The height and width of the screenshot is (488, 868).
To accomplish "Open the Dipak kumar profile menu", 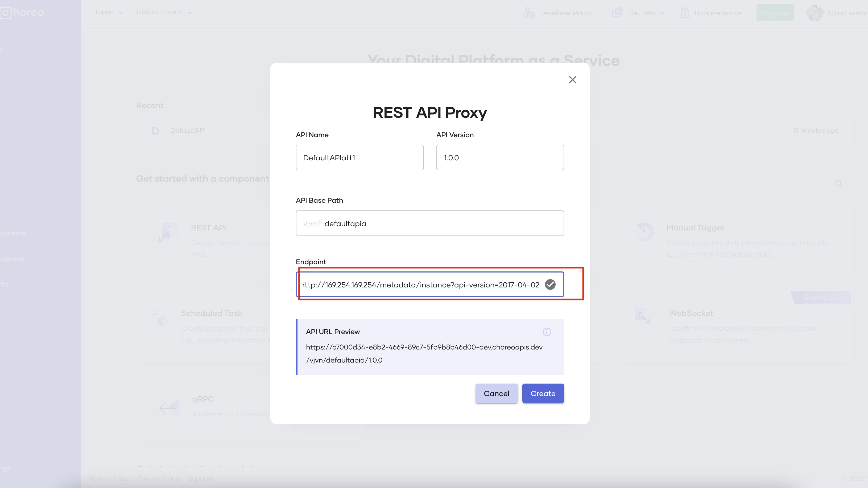I will tap(815, 13).
